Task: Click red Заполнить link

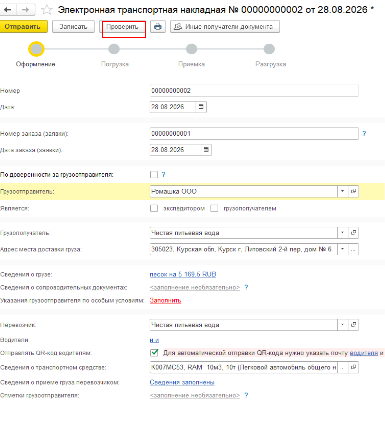Action: point(165,300)
